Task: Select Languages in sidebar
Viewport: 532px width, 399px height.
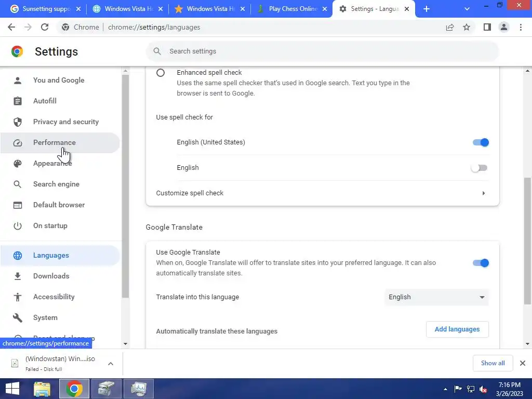Action: pyautogui.click(x=60, y=256)
